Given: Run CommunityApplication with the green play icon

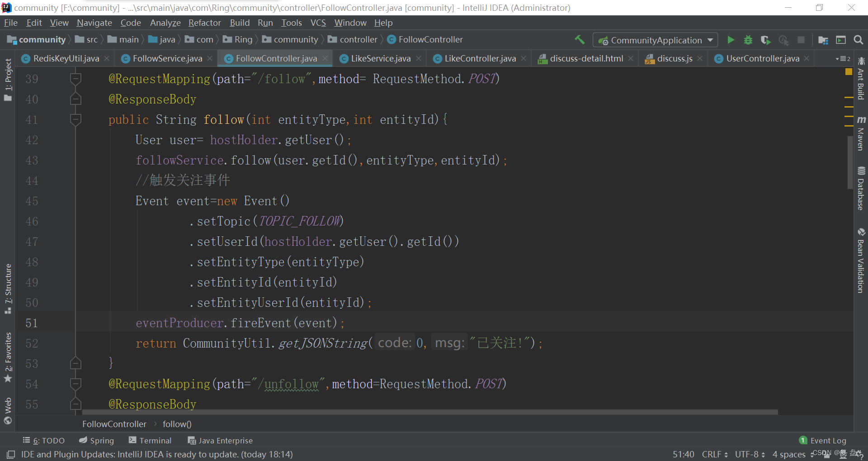Looking at the screenshot, I should tap(731, 40).
